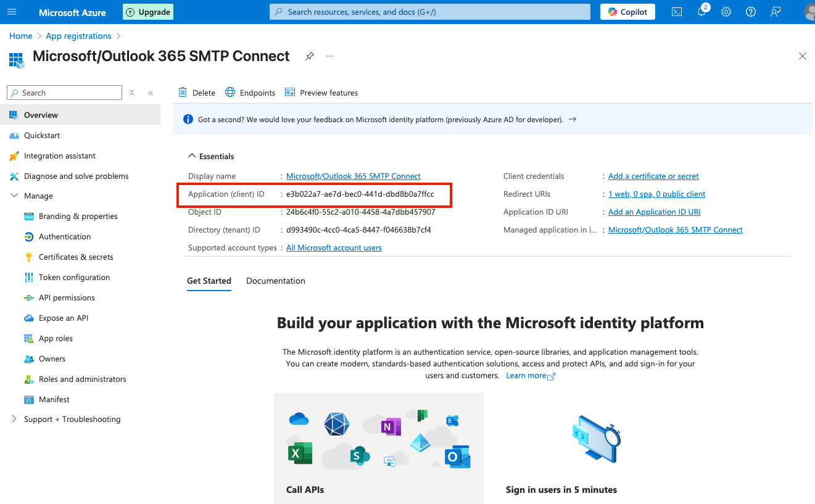Viewport: 815px width, 504px height.
Task: Collapse the Essentials section
Action: [192, 156]
